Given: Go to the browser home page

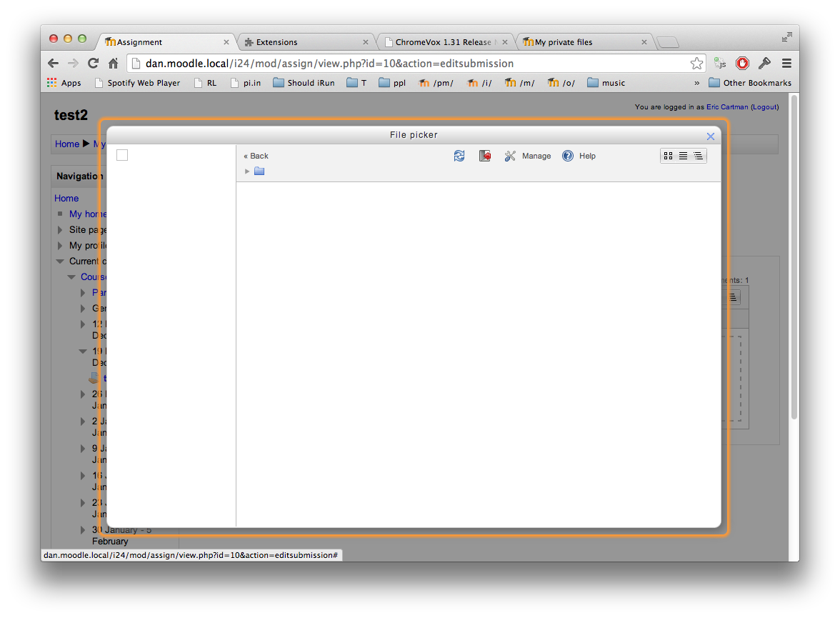Looking at the screenshot, I should tap(113, 64).
